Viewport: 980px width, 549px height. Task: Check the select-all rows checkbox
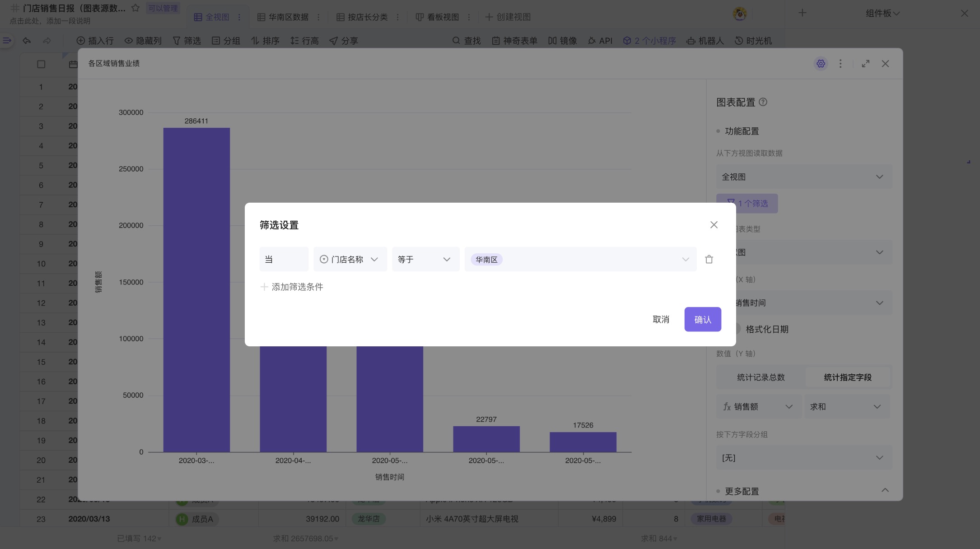(41, 64)
